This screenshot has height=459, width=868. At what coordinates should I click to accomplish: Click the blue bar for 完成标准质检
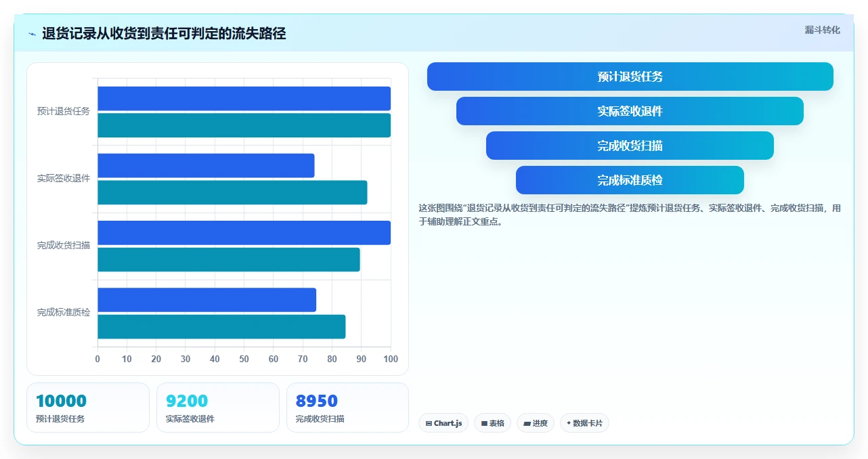207,300
